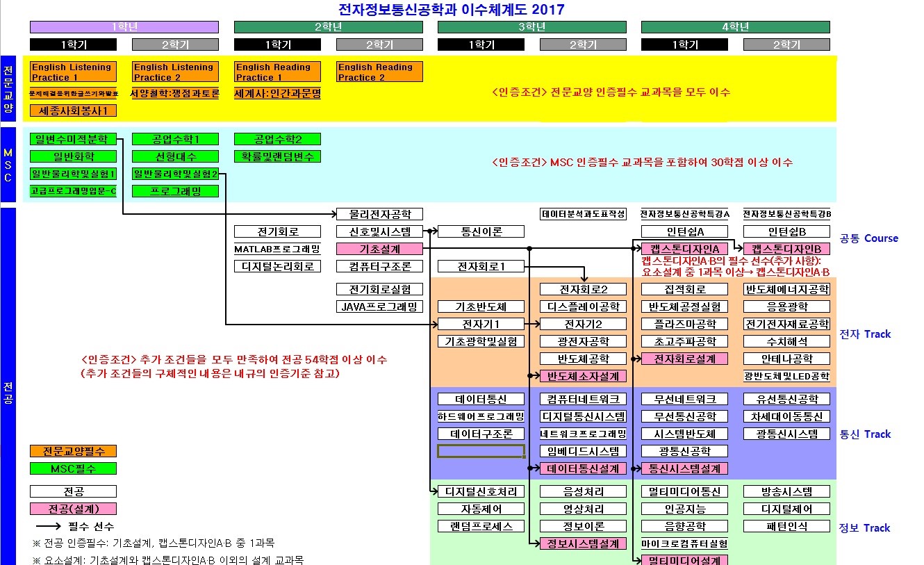Select the 물리전자공학 course cell
This screenshot has width=924, height=565.
click(379, 214)
